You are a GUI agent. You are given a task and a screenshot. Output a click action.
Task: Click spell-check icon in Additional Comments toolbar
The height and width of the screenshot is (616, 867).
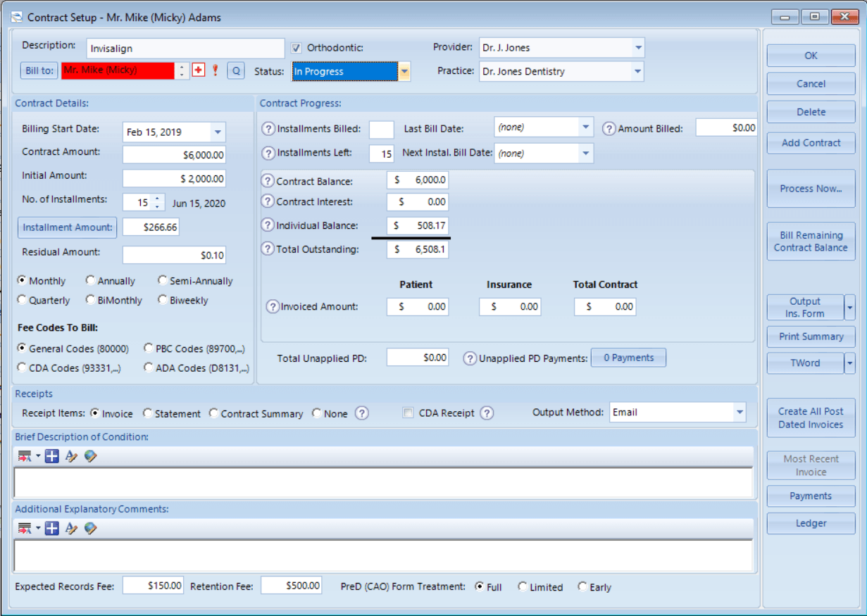[x=71, y=528]
